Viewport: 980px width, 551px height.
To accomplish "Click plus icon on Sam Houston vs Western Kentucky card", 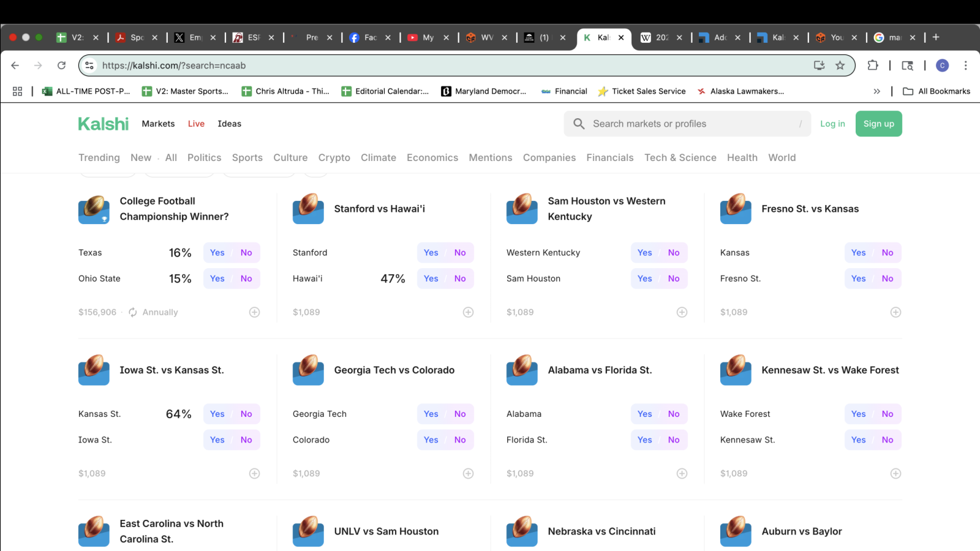I will tap(682, 312).
